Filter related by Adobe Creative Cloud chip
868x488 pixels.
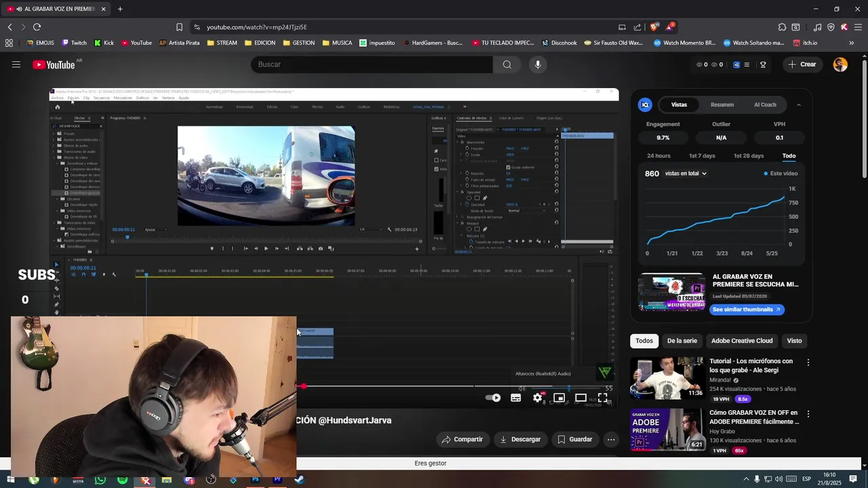[x=742, y=341]
